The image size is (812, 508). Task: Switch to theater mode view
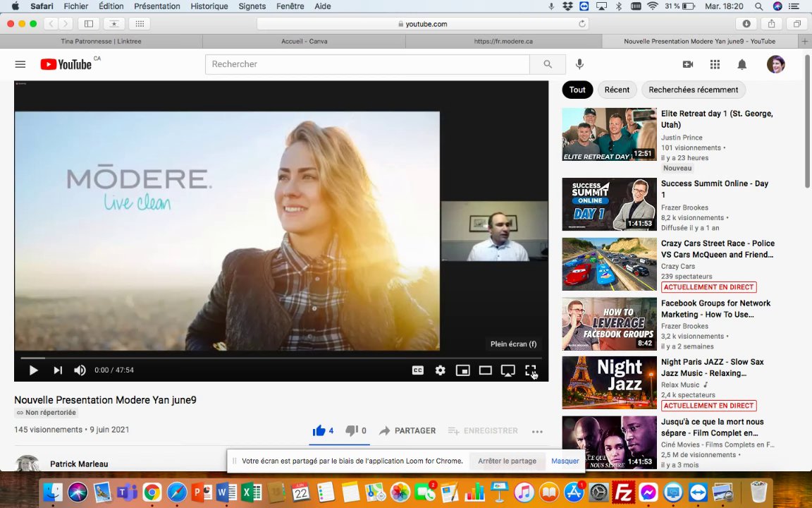click(485, 370)
